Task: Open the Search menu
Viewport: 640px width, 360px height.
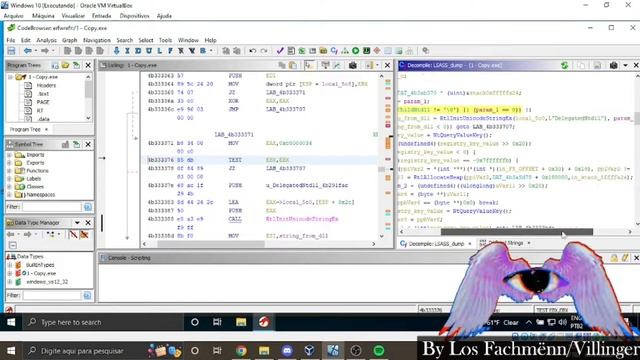Action: [124, 40]
